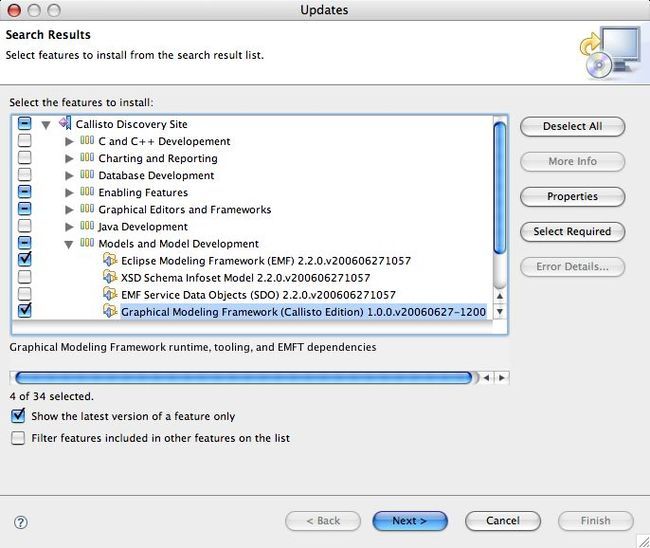Click the install wizard computer and CD image
Image resolution: width=650 pixels, height=548 pixels.
pos(610,53)
